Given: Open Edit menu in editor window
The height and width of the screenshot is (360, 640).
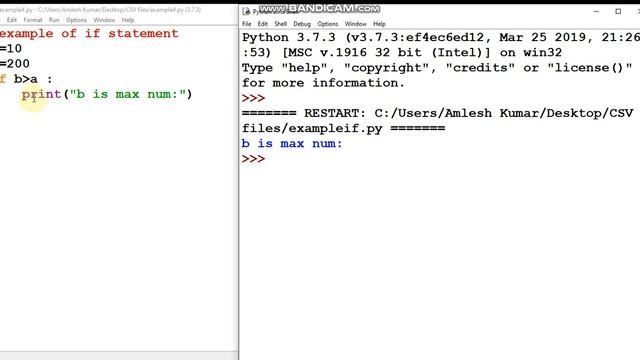Looking at the screenshot, I should tap(12, 20).
